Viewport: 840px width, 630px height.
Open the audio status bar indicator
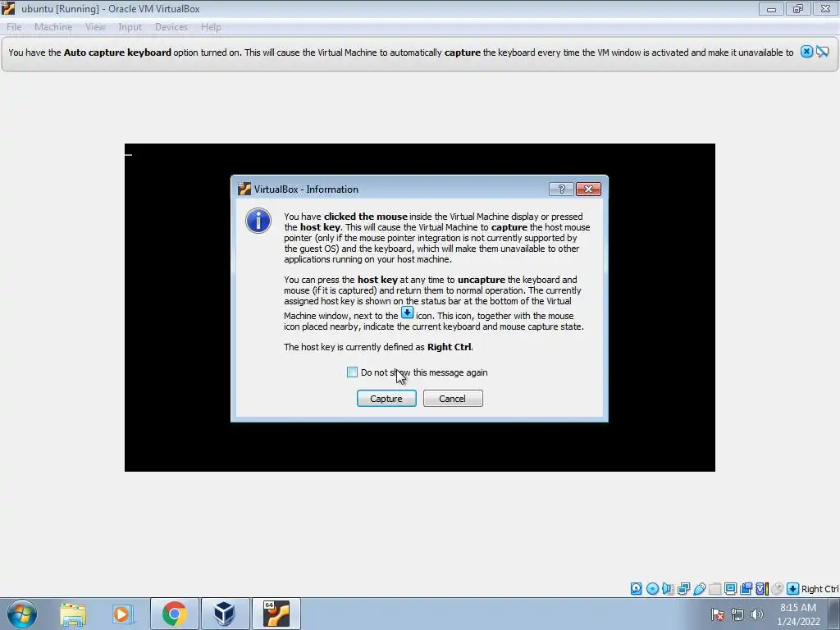tap(668, 589)
